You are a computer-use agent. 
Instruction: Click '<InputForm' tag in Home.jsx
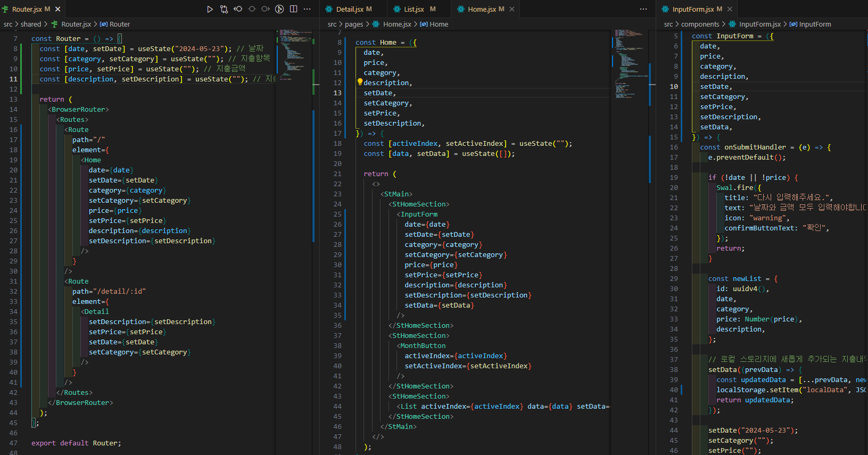click(417, 214)
